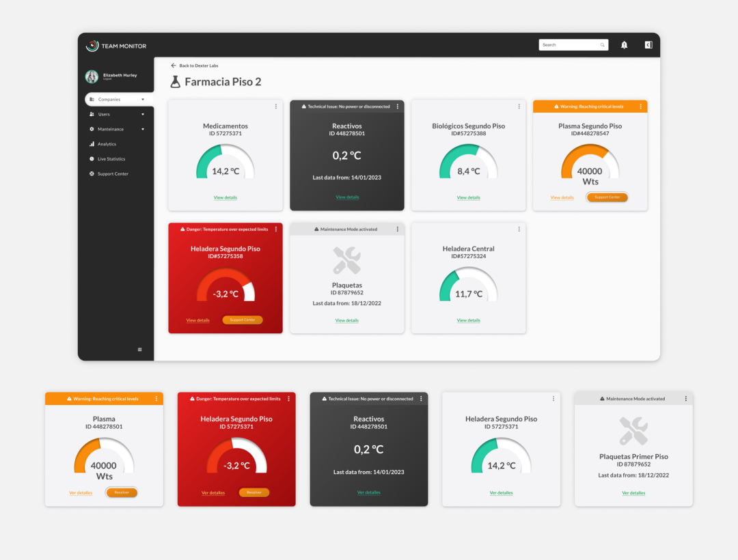Click the Medicamentos temperature gauge
Viewport: 738px width, 560px height.
(225, 164)
